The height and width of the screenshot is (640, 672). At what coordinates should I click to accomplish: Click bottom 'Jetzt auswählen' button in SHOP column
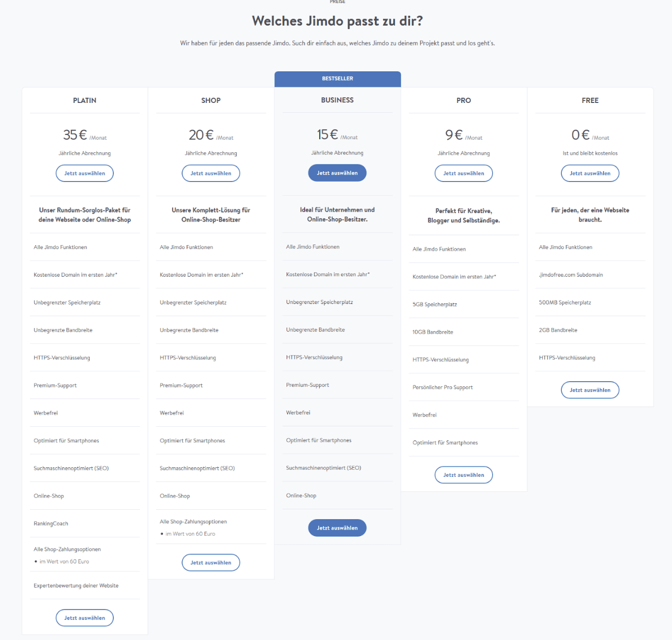pos(211,562)
